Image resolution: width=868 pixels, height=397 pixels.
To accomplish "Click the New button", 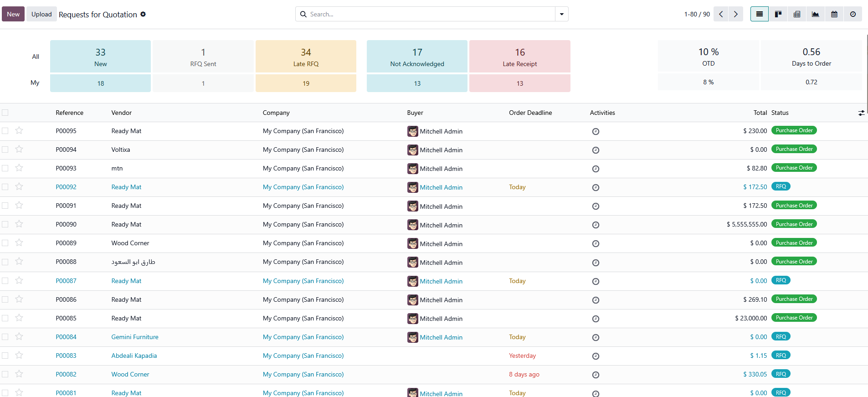I will click(13, 14).
